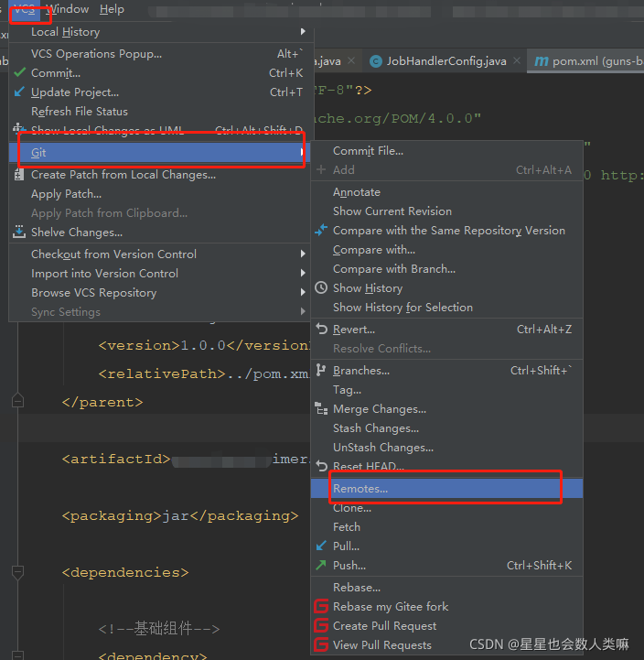Screen dimensions: 644x660
Task: Select Remotes... in Git submenu
Action: pos(446,488)
